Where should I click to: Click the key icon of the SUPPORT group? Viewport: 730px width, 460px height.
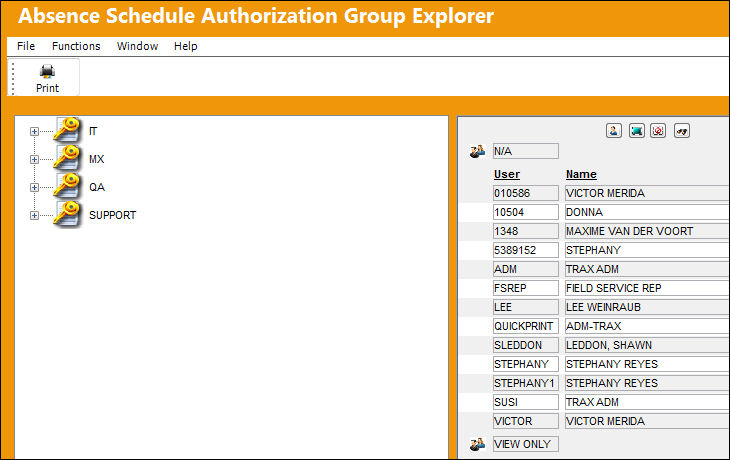point(68,214)
